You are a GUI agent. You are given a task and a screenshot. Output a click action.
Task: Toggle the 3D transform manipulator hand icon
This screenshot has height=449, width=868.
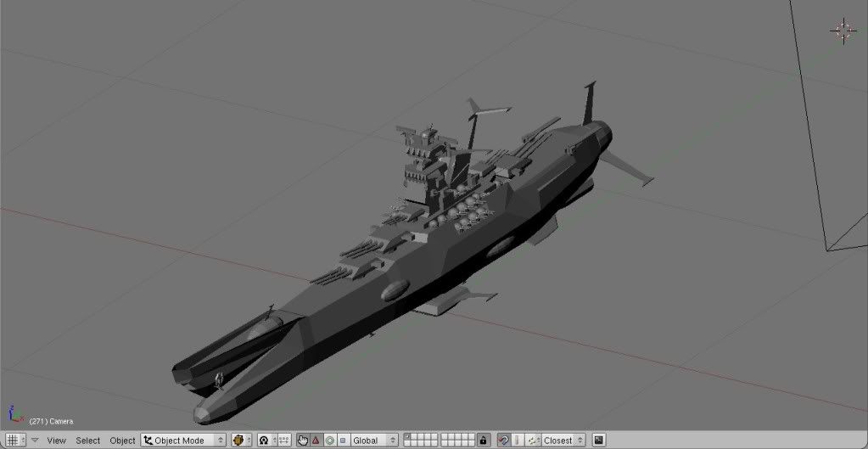pyautogui.click(x=303, y=441)
